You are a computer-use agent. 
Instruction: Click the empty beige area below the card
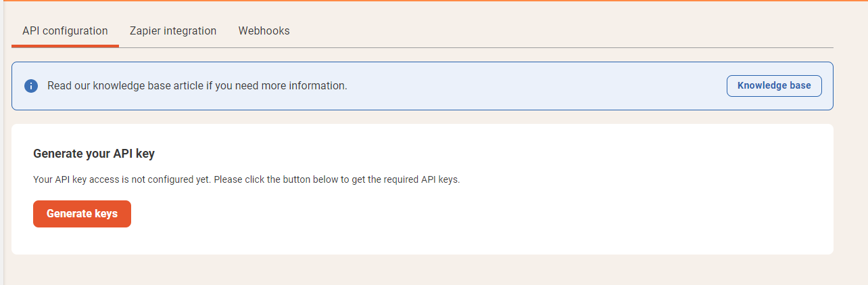click(433, 269)
